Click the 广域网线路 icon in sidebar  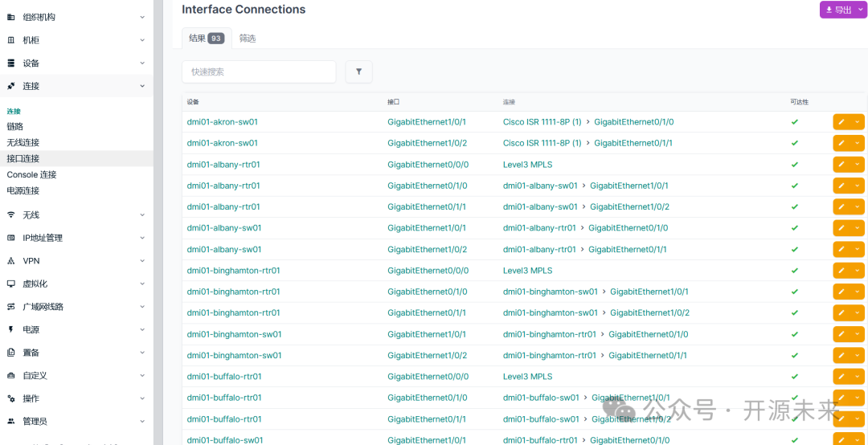10,307
